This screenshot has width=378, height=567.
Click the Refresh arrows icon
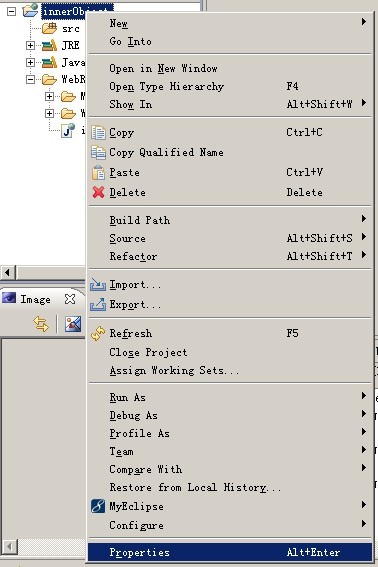[x=98, y=333]
